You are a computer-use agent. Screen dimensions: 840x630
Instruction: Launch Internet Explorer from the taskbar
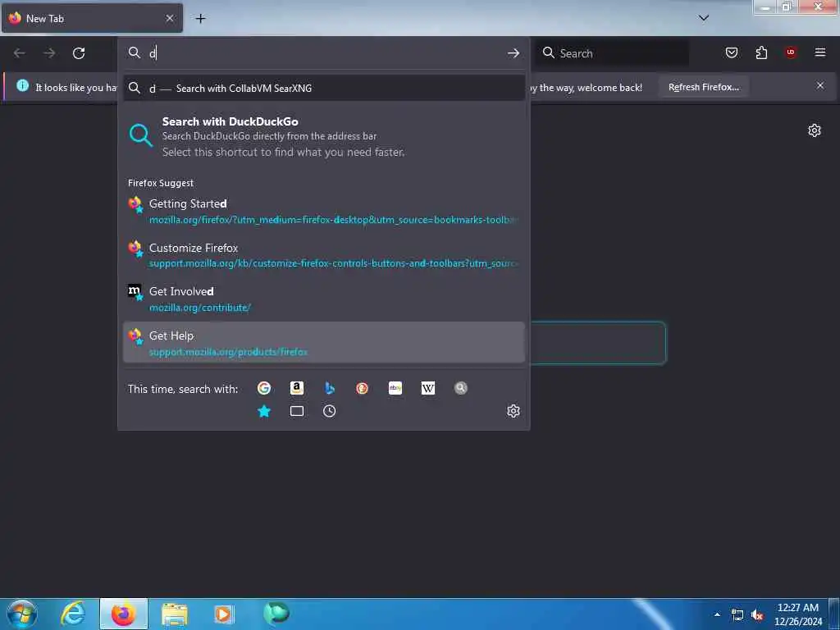pyautogui.click(x=72, y=614)
